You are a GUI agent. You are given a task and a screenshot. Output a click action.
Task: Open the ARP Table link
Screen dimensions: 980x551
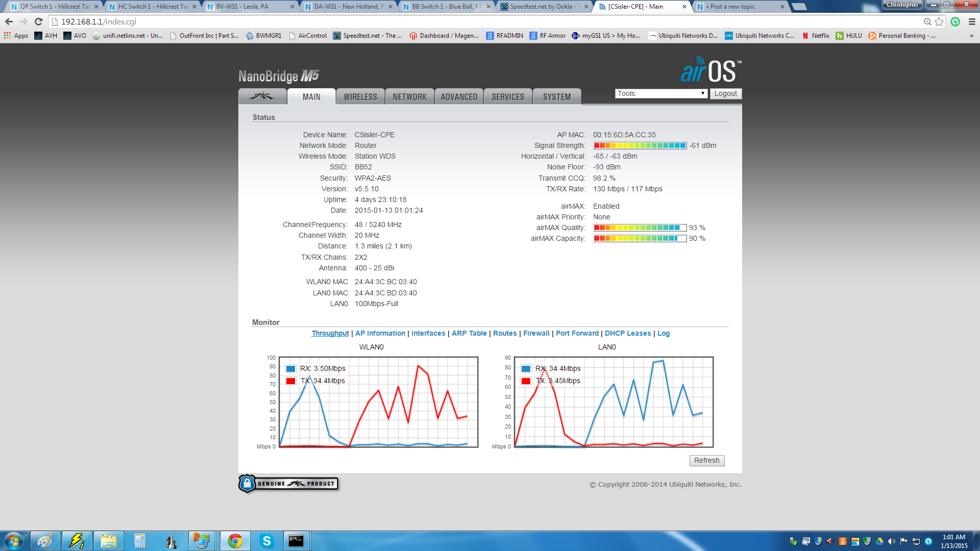(469, 333)
